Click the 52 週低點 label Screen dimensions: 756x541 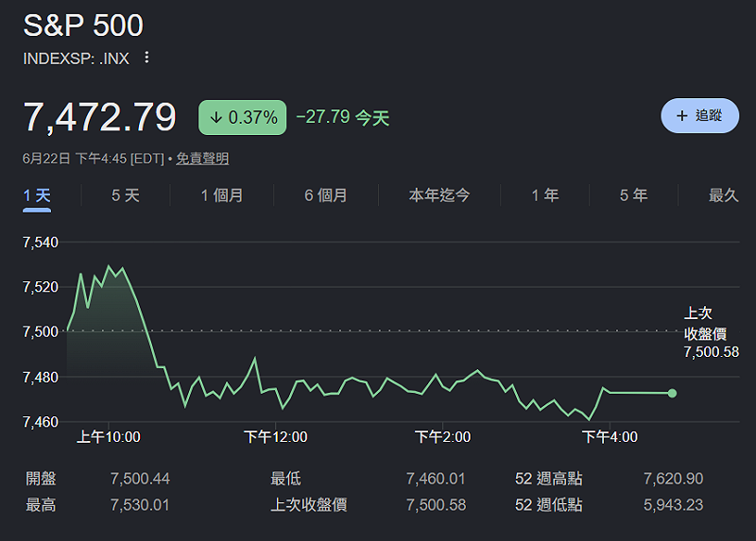[549, 505]
